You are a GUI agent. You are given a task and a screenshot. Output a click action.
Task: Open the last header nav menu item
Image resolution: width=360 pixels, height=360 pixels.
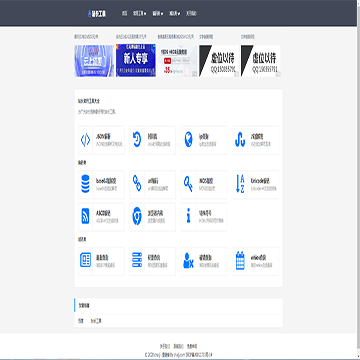[191, 13]
